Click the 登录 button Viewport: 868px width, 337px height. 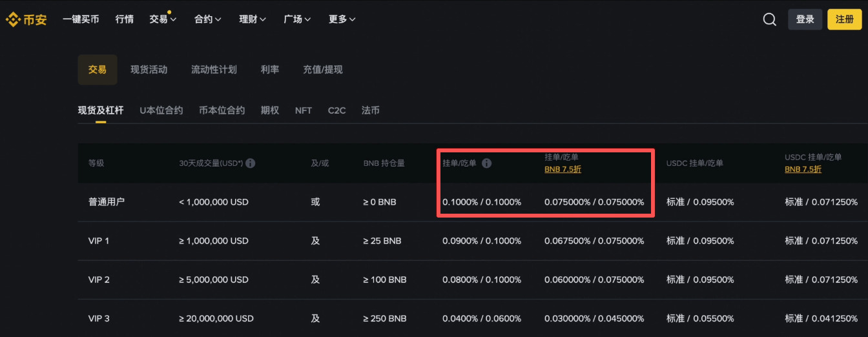pyautogui.click(x=805, y=19)
